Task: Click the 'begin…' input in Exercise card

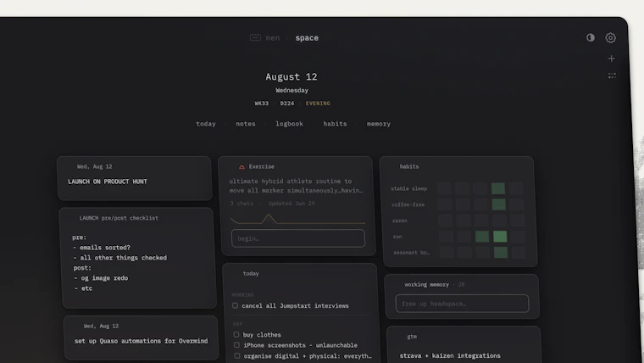Action: [x=298, y=238]
